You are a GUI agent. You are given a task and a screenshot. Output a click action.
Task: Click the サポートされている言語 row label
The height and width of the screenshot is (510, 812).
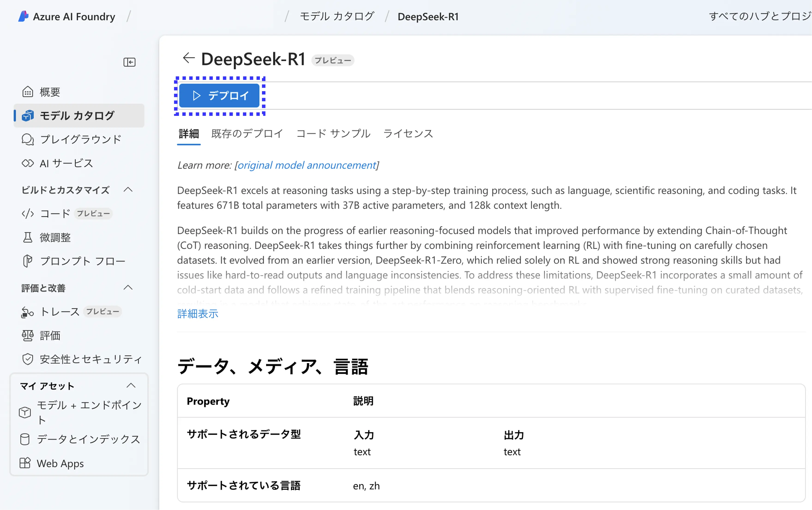pyautogui.click(x=244, y=485)
